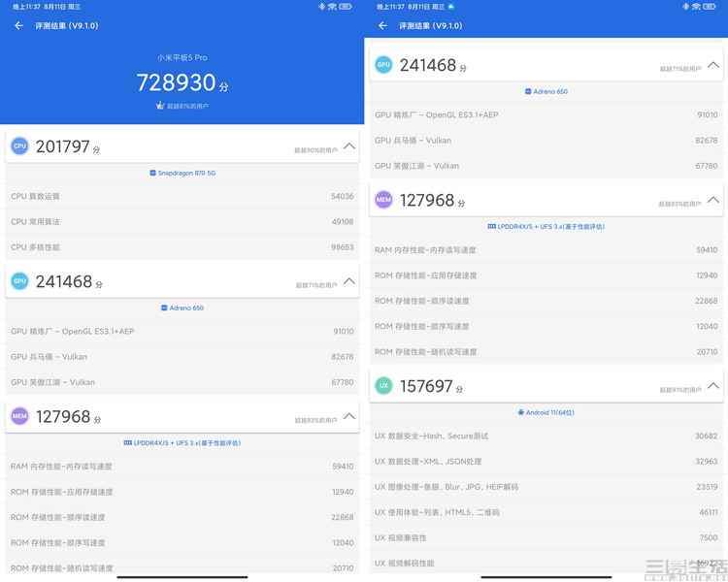728x582 pixels.
Task: Tap the GPU badge icon in the left screenshot
Action: point(19,280)
